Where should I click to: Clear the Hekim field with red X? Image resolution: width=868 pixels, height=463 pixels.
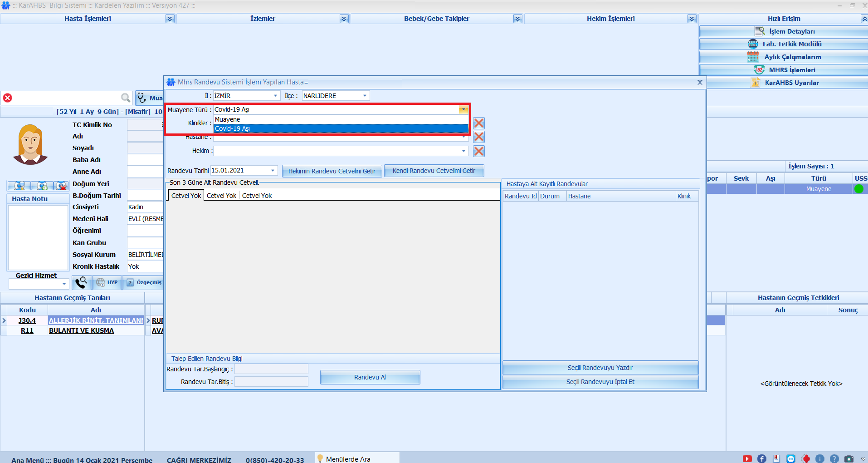point(478,151)
